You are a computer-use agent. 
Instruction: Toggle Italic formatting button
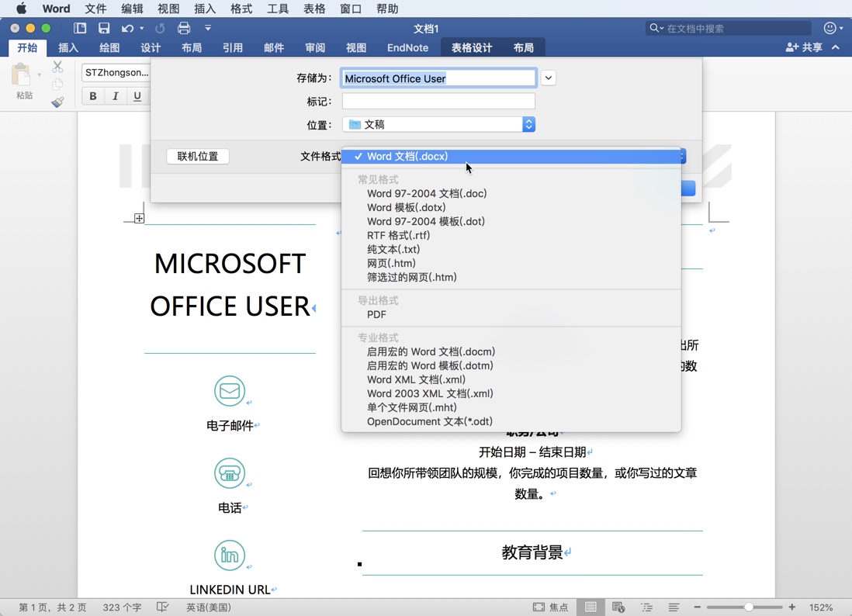point(115,96)
